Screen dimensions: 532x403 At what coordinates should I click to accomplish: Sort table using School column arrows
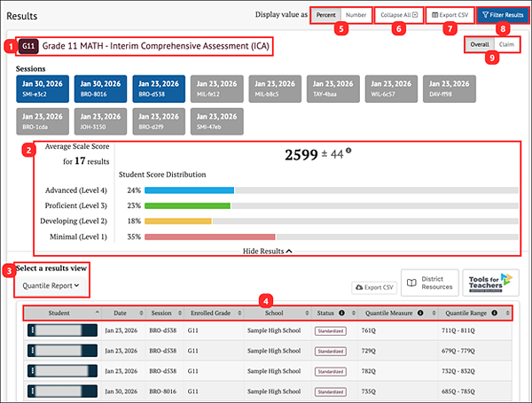point(307,313)
